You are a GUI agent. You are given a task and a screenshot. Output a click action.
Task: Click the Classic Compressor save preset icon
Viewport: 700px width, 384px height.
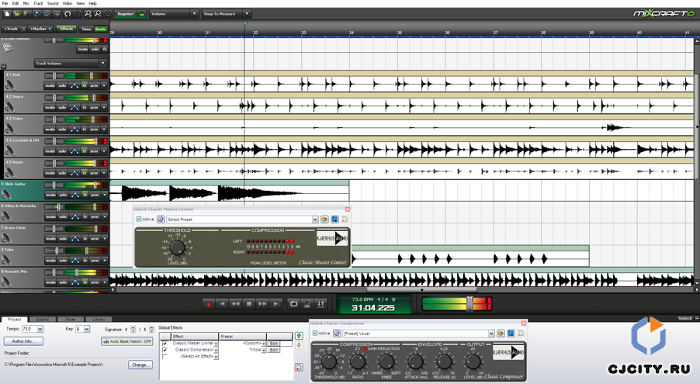point(511,333)
